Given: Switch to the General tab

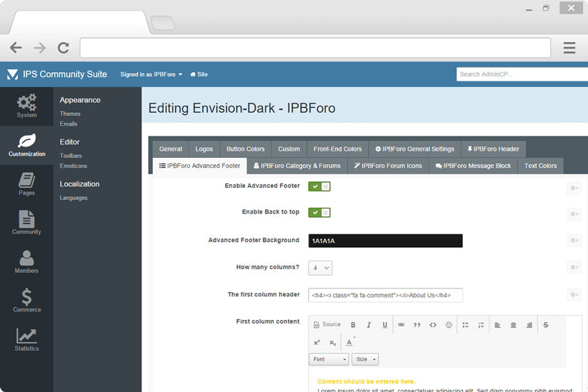Looking at the screenshot, I should pos(171,149).
